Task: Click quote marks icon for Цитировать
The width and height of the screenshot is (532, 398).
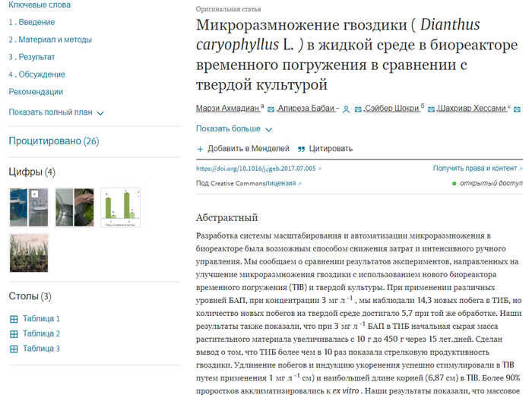Action: [x=301, y=149]
